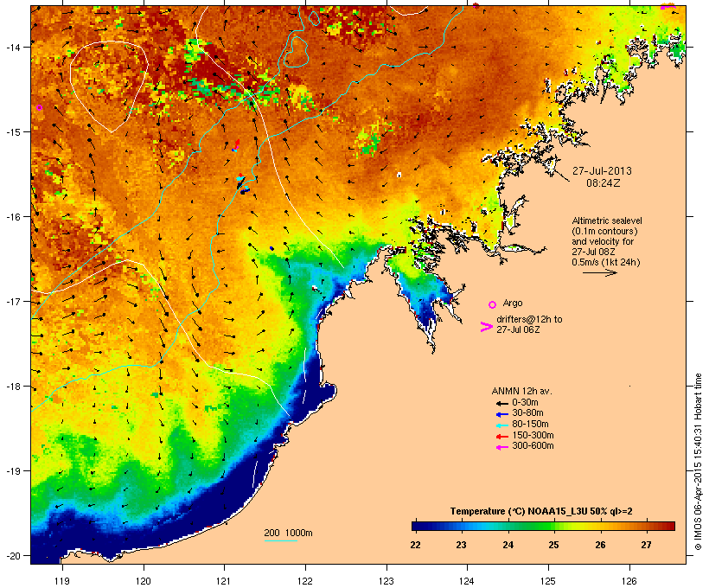The height and width of the screenshot is (588, 709).
Task: Click the magenta 300-600m legend arrow
Action: pyautogui.click(x=501, y=447)
